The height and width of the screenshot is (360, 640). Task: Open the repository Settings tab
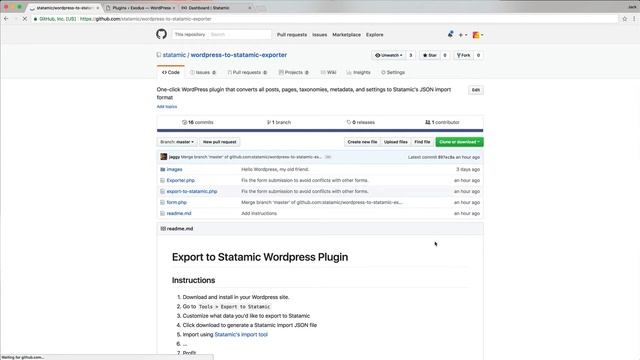tap(393, 72)
